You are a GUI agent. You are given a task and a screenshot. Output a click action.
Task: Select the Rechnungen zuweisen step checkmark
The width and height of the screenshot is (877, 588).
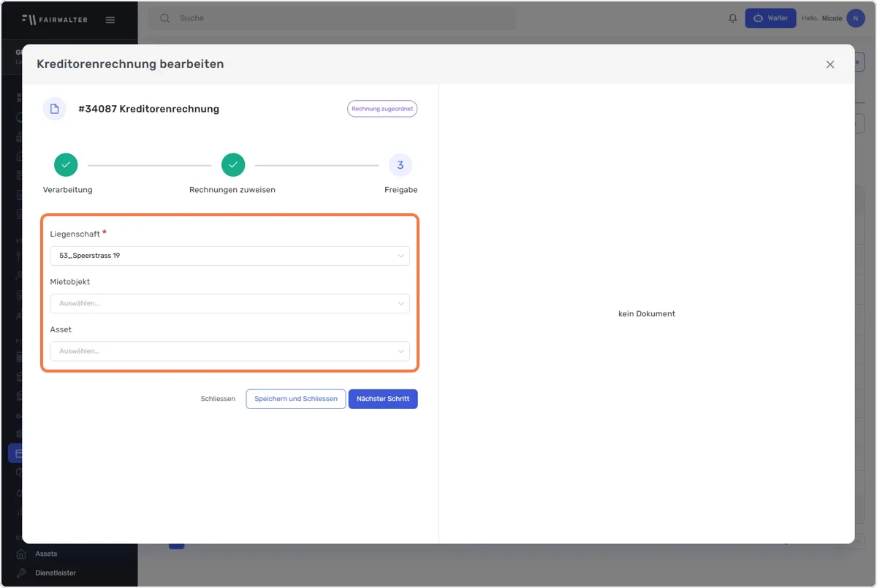pyautogui.click(x=233, y=165)
